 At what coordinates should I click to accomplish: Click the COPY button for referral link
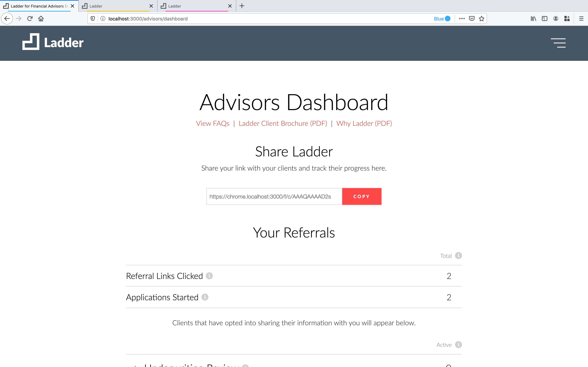point(362,196)
